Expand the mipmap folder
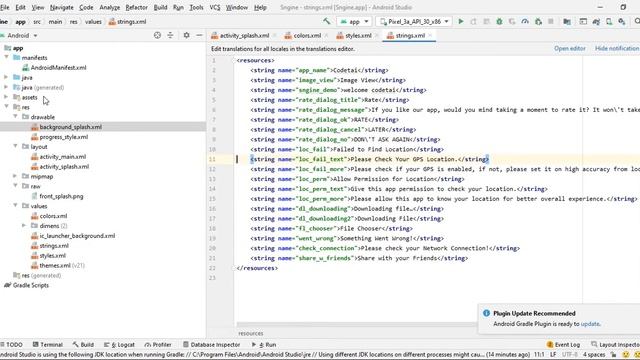The height and width of the screenshot is (360, 640). pyautogui.click(x=15, y=176)
